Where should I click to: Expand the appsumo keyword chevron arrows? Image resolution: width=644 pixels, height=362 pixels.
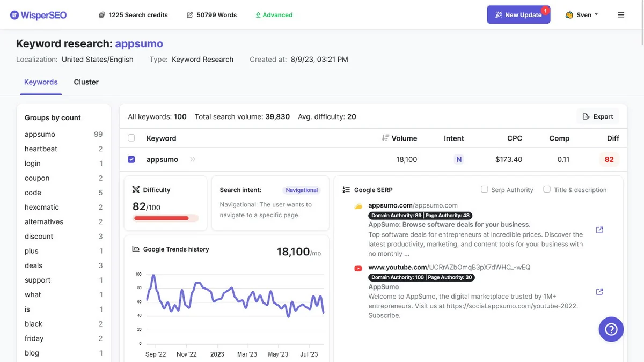pyautogui.click(x=193, y=159)
